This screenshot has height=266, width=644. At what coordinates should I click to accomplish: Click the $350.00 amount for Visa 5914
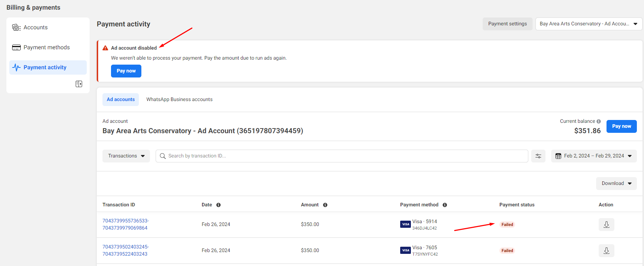(310, 225)
